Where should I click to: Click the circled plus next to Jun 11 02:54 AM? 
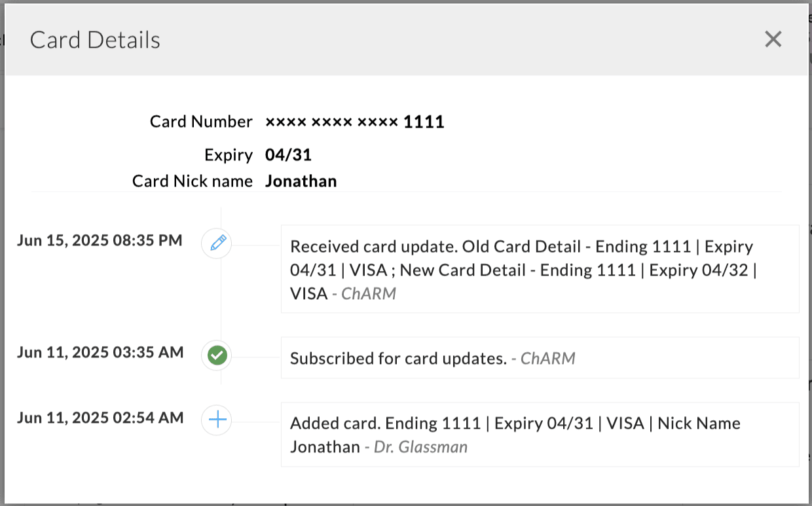pyautogui.click(x=216, y=420)
